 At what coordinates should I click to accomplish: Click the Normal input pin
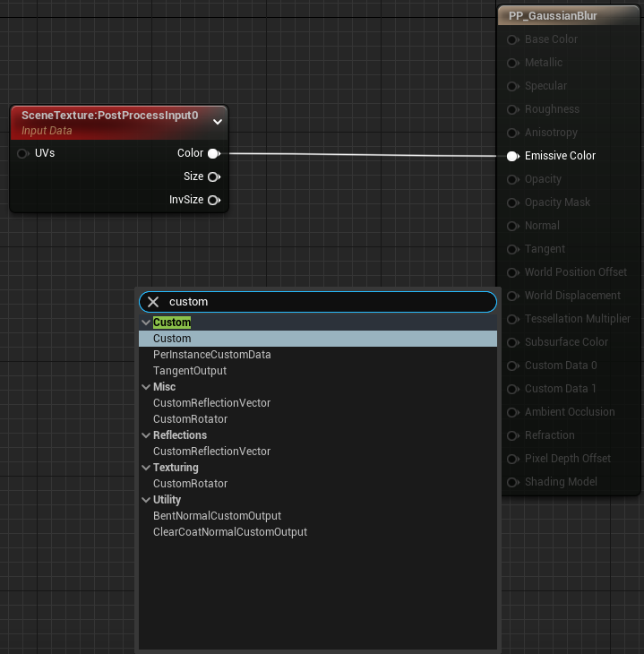[512, 226]
